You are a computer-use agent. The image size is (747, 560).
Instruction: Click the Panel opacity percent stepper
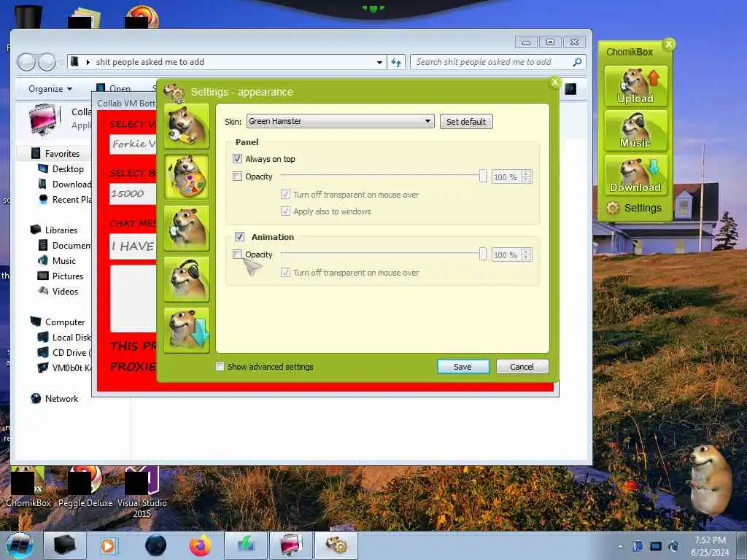(x=526, y=176)
